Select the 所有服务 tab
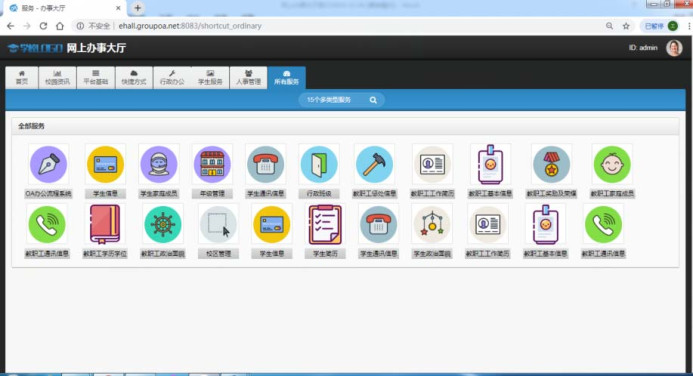This screenshot has width=693, height=376. [286, 78]
